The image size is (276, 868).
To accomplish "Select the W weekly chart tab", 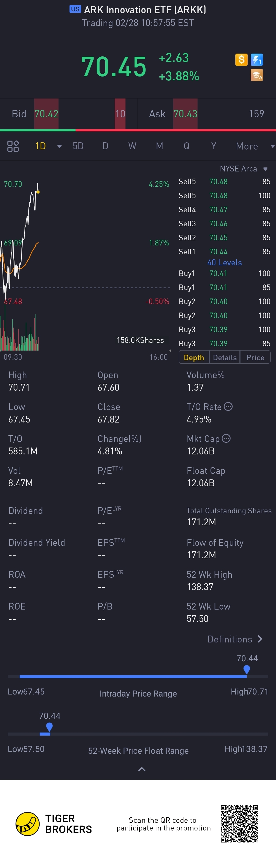I will tap(132, 146).
